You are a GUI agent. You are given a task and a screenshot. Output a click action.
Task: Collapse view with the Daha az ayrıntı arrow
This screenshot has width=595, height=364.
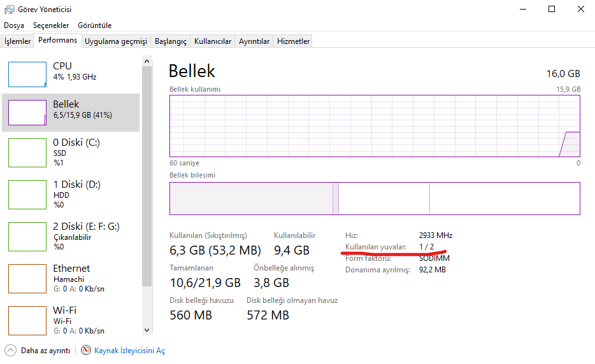click(11, 351)
